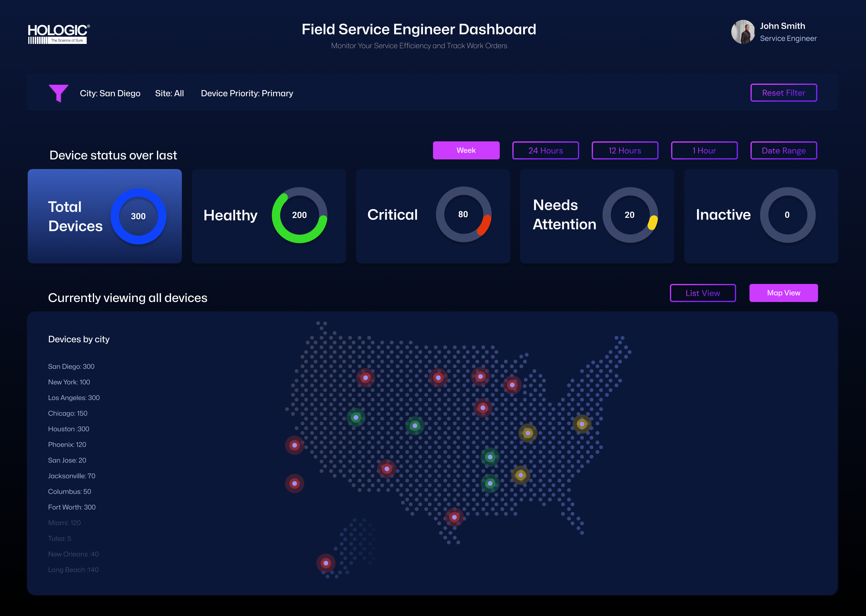866x616 pixels.
Task: Click the Inactive status card
Action: point(761,216)
